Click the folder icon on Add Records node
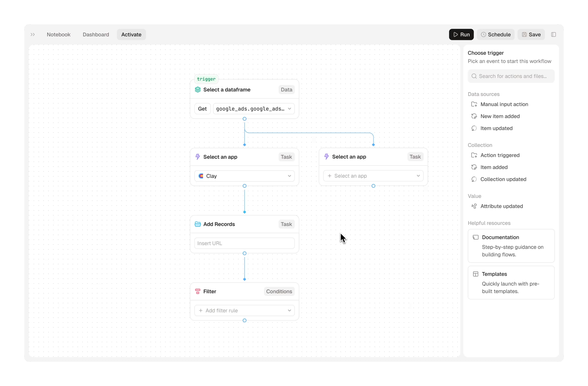 [198, 224]
